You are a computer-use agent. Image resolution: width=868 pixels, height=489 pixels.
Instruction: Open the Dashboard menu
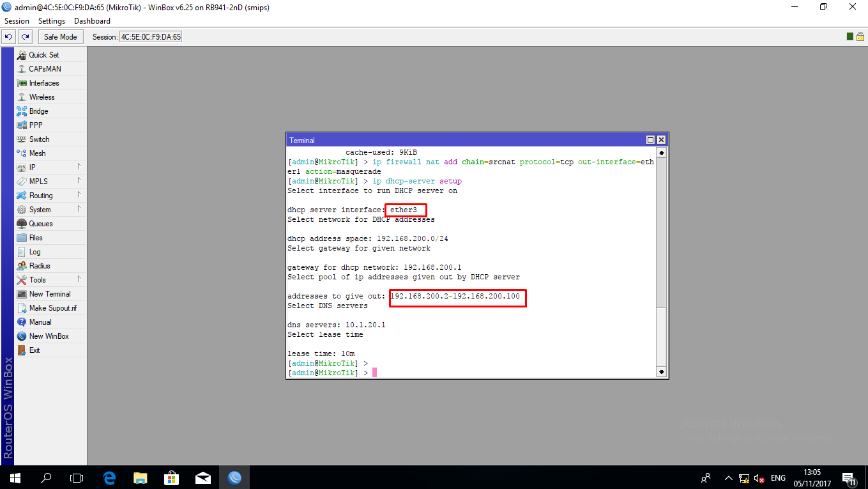click(x=92, y=20)
